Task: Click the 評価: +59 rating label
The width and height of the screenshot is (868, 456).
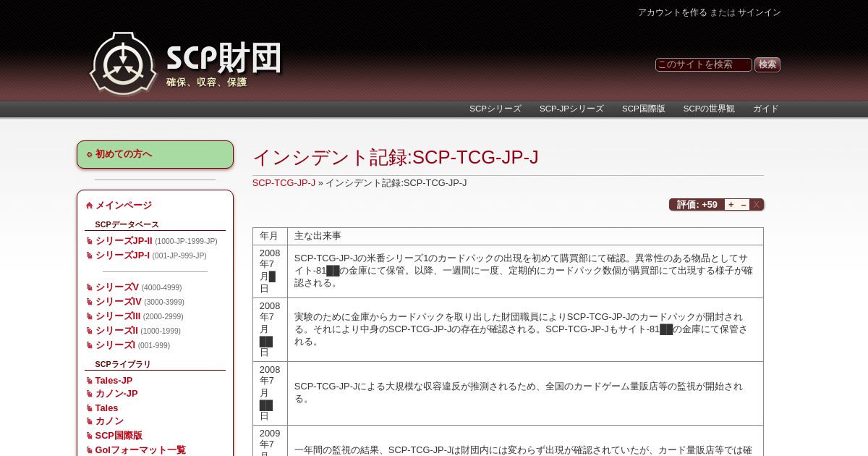Action: coord(697,205)
